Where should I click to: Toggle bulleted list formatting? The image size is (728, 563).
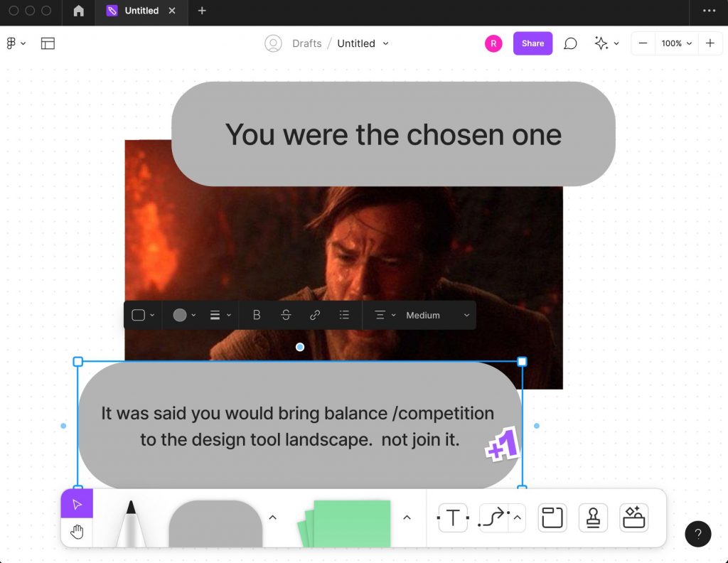pos(344,315)
